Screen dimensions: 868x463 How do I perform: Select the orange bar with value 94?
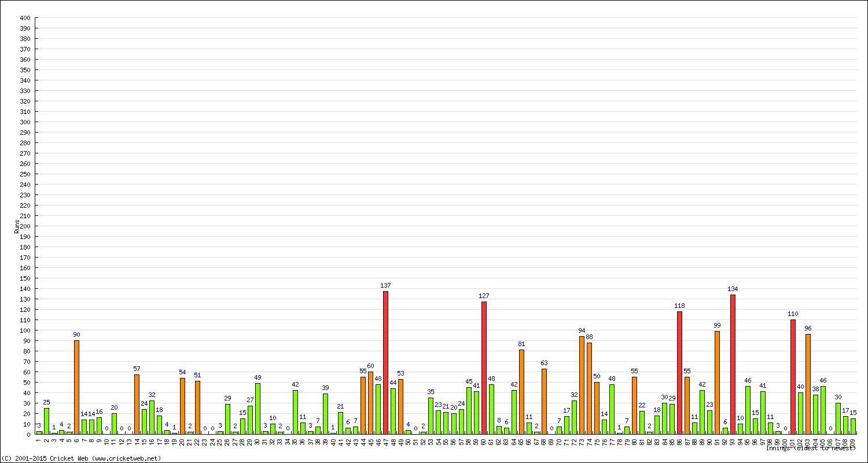[582, 385]
